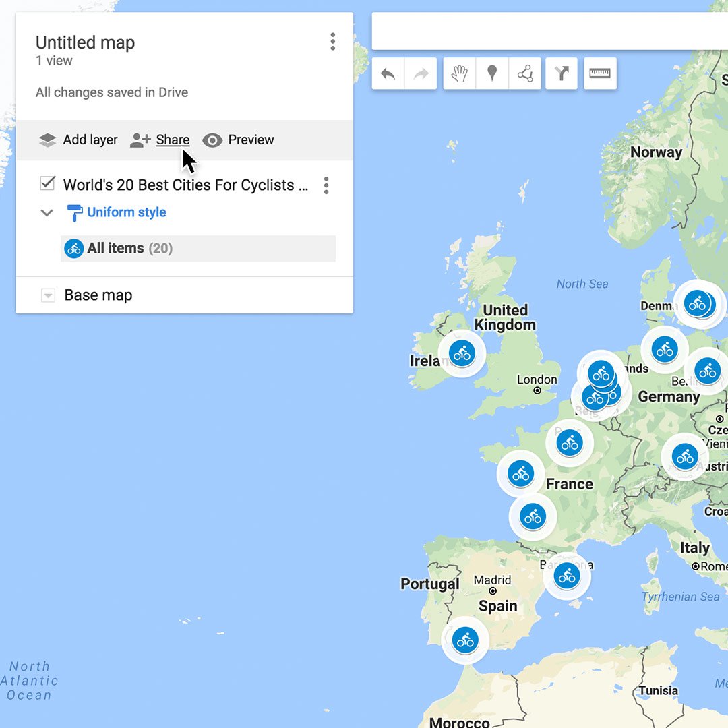Image resolution: width=728 pixels, height=728 pixels.
Task: Open the map options three-dot menu beside Untitled map
Action: point(332,42)
